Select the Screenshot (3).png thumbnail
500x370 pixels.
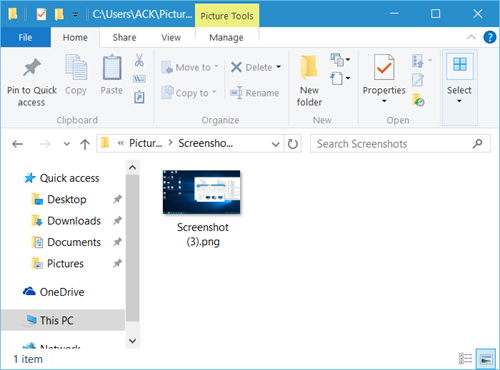(202, 192)
